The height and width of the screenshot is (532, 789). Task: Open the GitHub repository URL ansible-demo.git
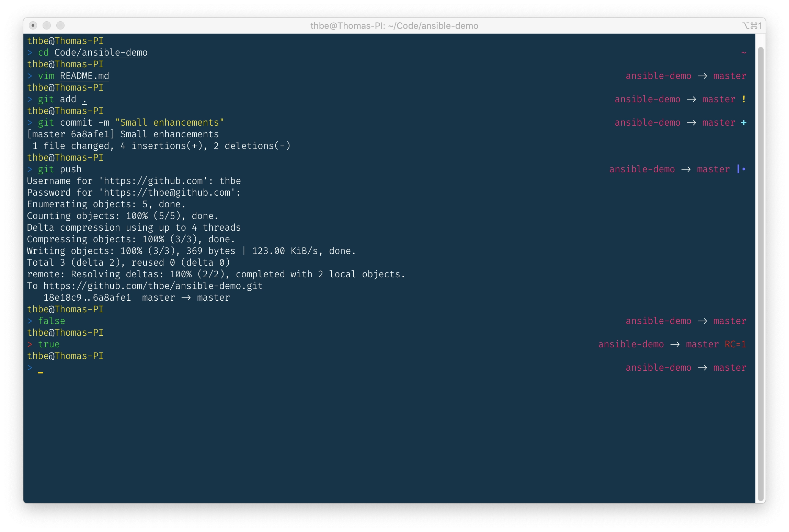[x=153, y=285]
